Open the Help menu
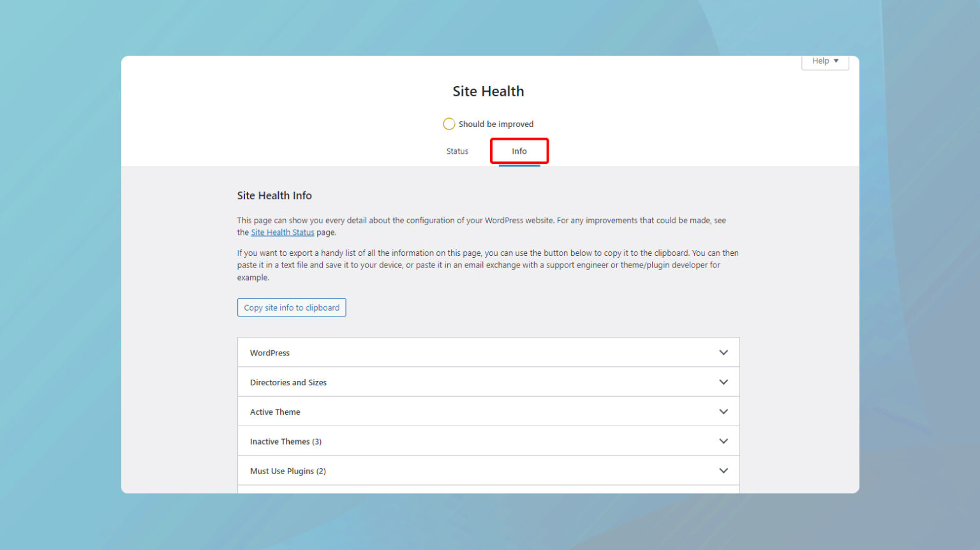Screen dimensions: 980x550 coord(825,61)
